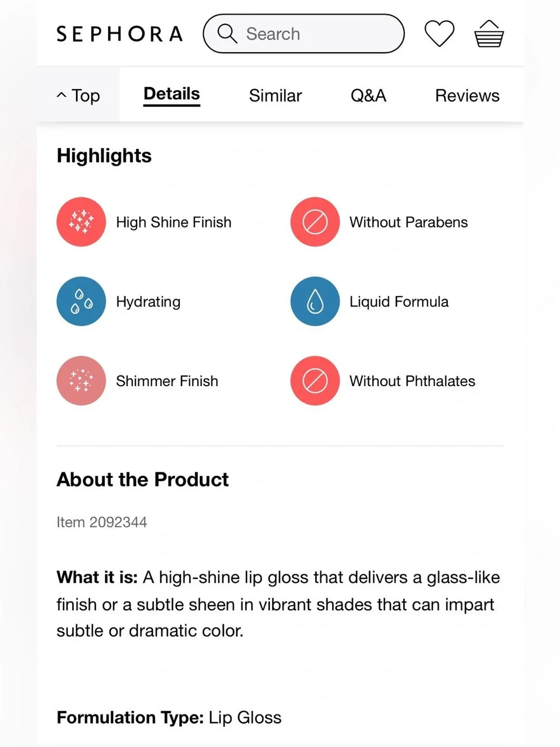Go to the Reviews tab

pyautogui.click(x=467, y=96)
